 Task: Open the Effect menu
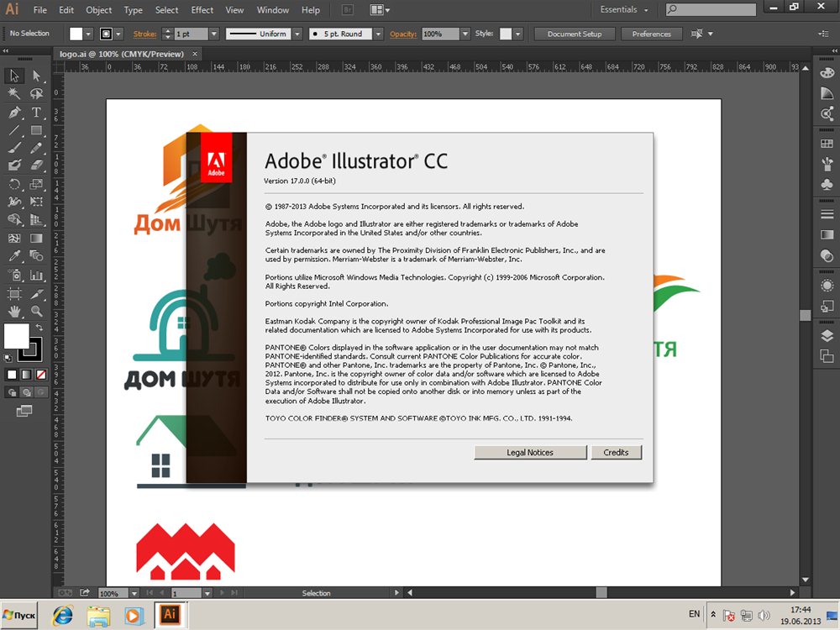tap(202, 10)
